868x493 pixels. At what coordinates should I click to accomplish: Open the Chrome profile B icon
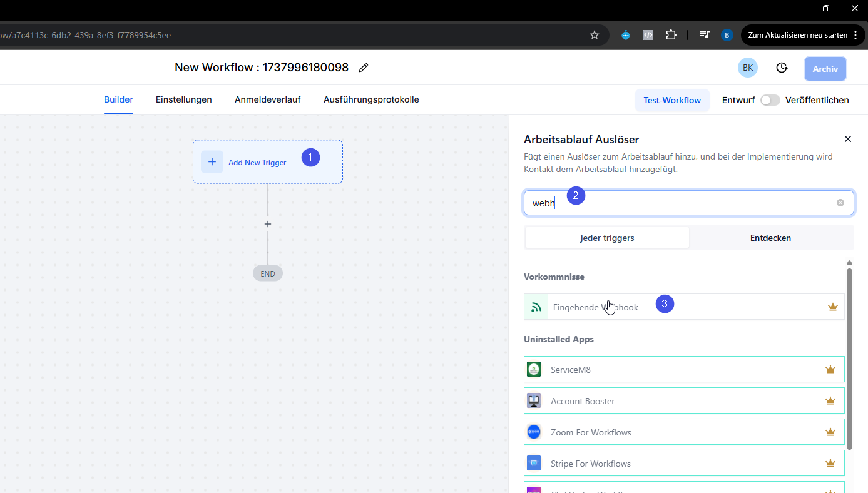tap(727, 35)
